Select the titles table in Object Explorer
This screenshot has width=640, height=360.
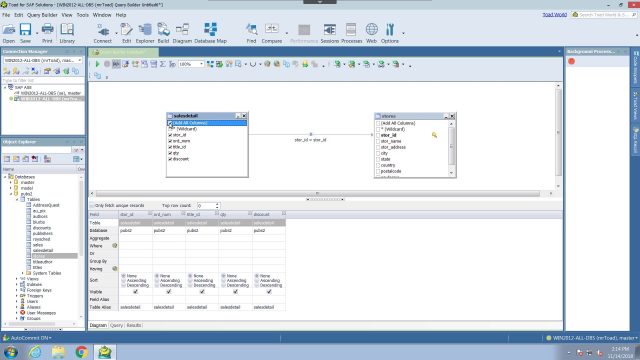pyautogui.click(x=38, y=267)
